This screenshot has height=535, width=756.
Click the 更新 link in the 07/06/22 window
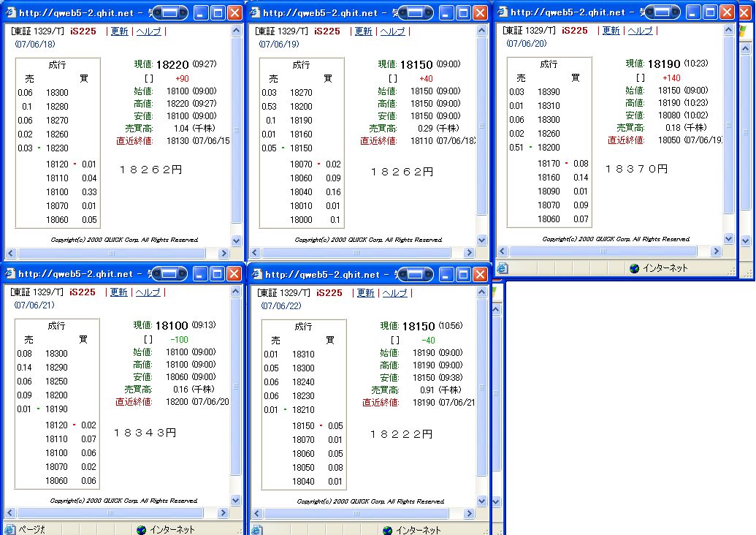tap(365, 293)
